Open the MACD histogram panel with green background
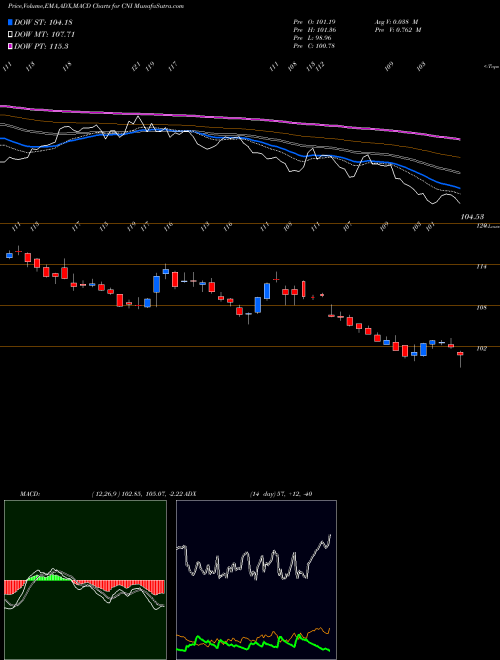The height and width of the screenshot is (660, 500). pyautogui.click(x=85, y=580)
